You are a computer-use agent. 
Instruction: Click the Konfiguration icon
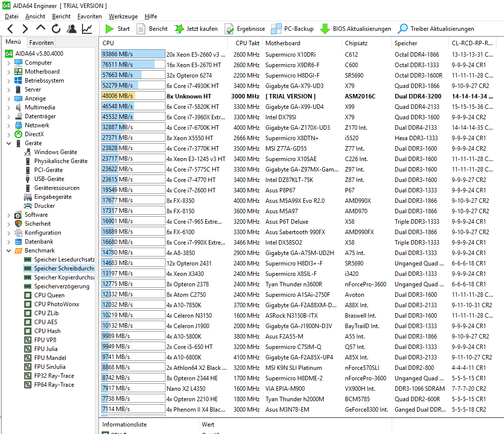pos(19,233)
